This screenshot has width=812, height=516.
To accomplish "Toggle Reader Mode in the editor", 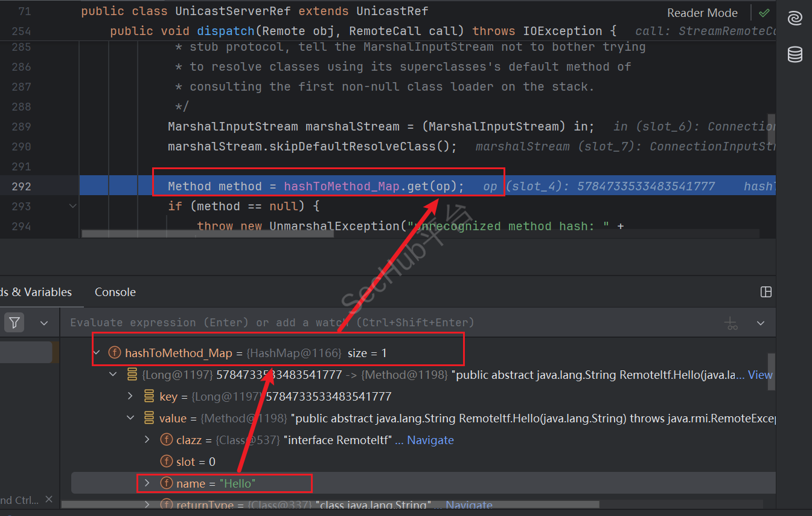I will point(702,13).
